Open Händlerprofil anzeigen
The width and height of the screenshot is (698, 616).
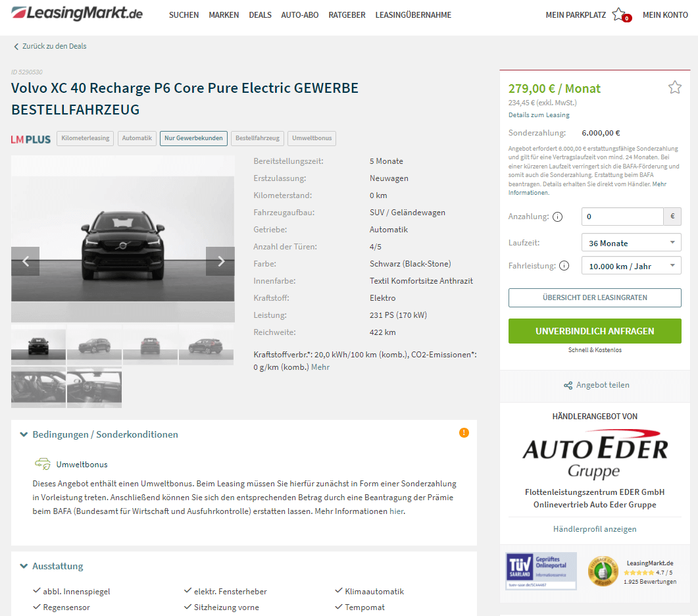coord(595,528)
